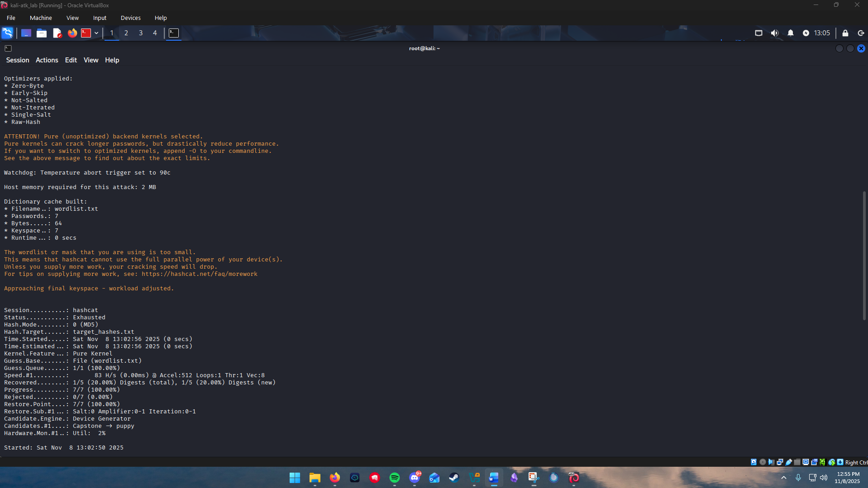This screenshot has height=488, width=868.
Task: Open Windows clock showing 12:55 PM
Action: (848, 478)
